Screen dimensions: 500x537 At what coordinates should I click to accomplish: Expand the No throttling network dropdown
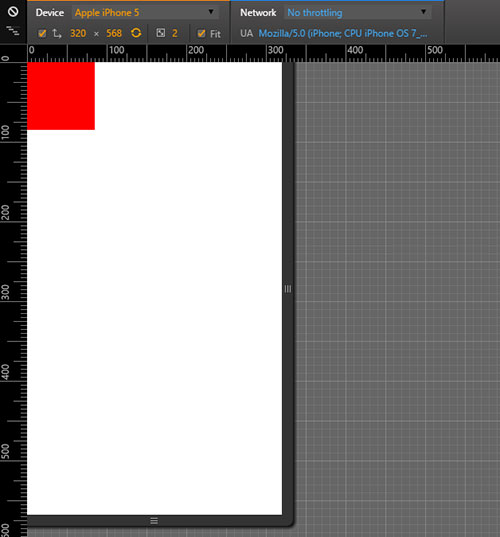tap(358, 13)
